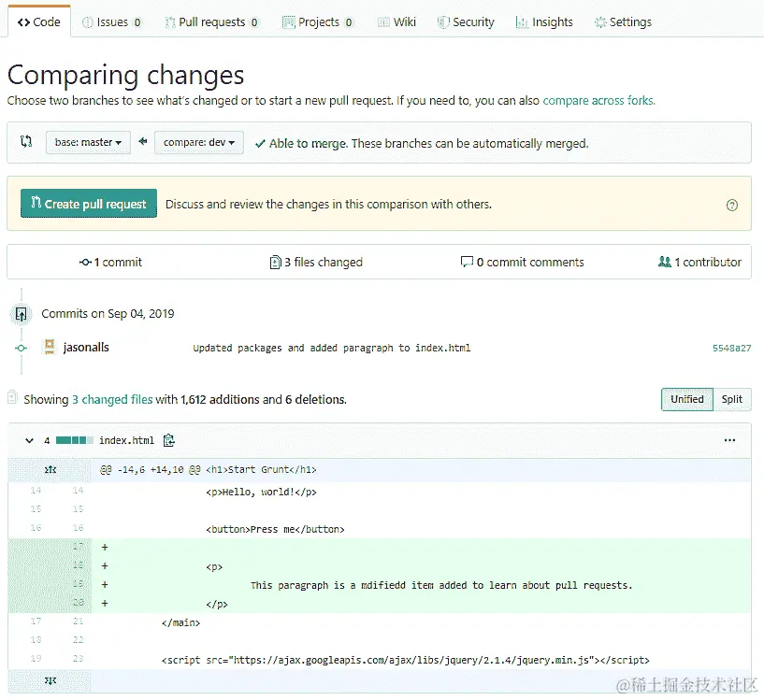
Task: Select the Split diff view
Action: 732,399
